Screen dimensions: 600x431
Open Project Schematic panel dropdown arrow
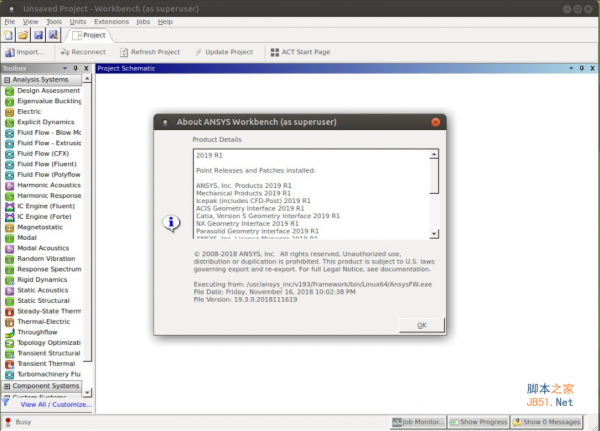pyautogui.click(x=571, y=68)
